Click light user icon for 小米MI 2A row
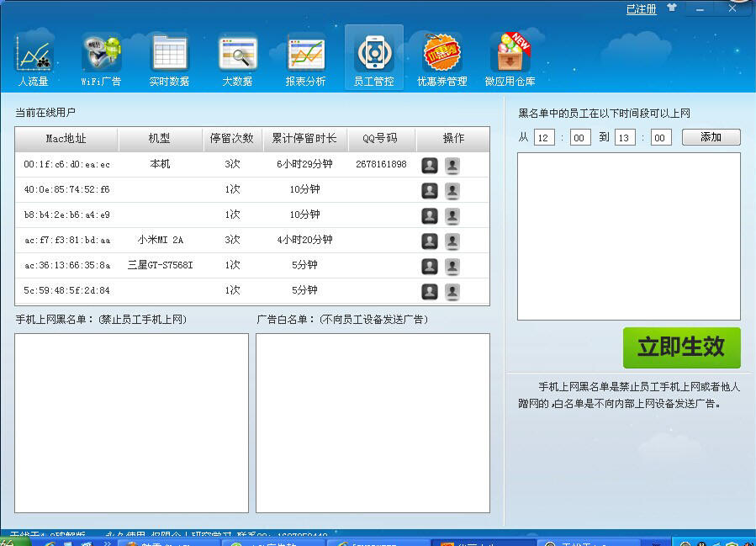The image size is (756, 546). (x=452, y=241)
